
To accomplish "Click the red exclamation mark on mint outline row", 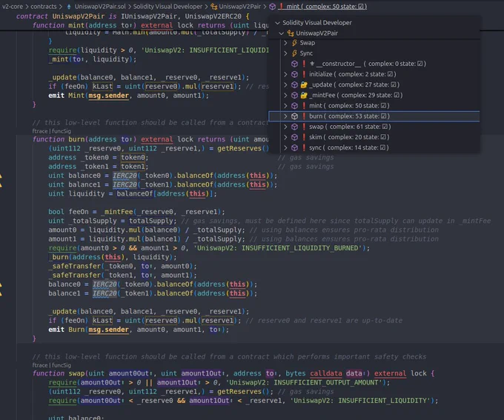I will (304, 106).
